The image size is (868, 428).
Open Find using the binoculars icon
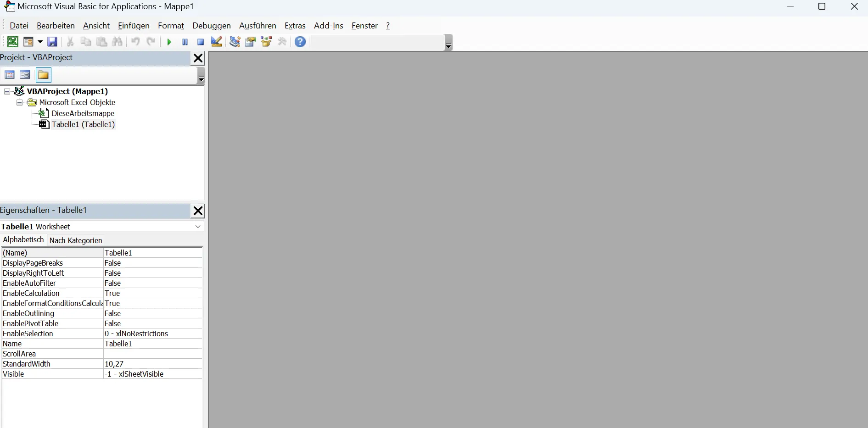pos(118,42)
